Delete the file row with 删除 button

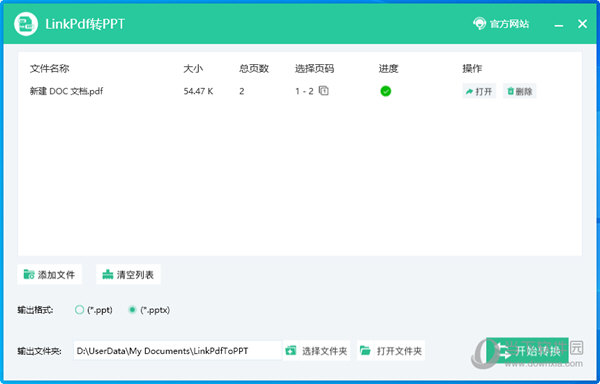(520, 91)
